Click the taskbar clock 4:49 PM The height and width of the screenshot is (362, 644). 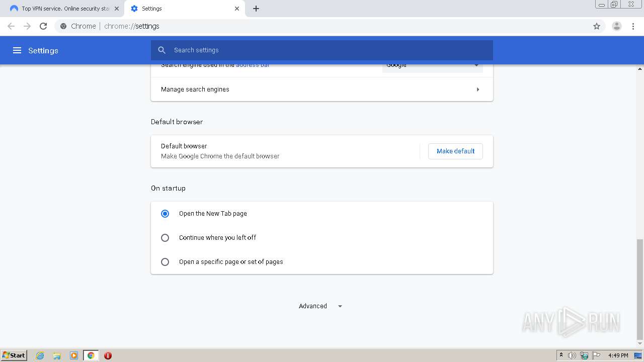(x=618, y=355)
